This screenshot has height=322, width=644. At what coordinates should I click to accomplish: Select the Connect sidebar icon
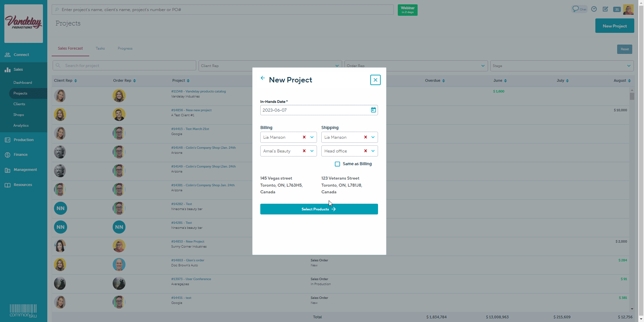(7, 54)
